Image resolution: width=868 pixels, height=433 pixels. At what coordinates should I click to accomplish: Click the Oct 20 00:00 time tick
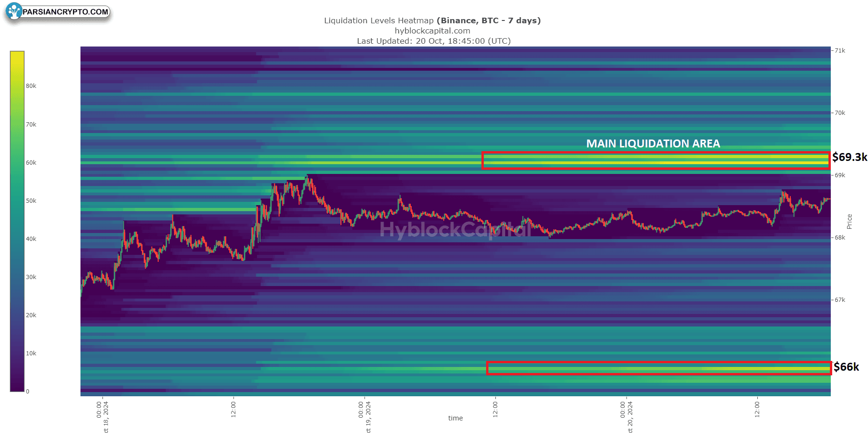point(627,417)
